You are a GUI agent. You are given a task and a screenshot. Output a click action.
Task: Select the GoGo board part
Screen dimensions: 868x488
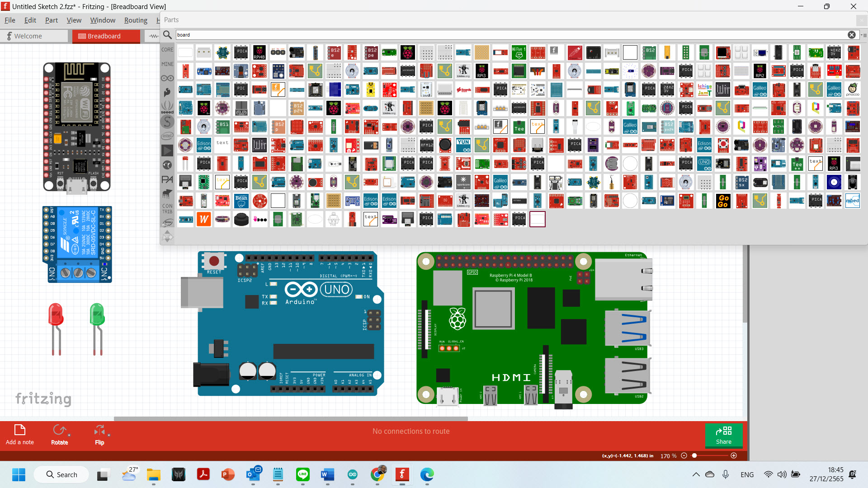coord(723,201)
